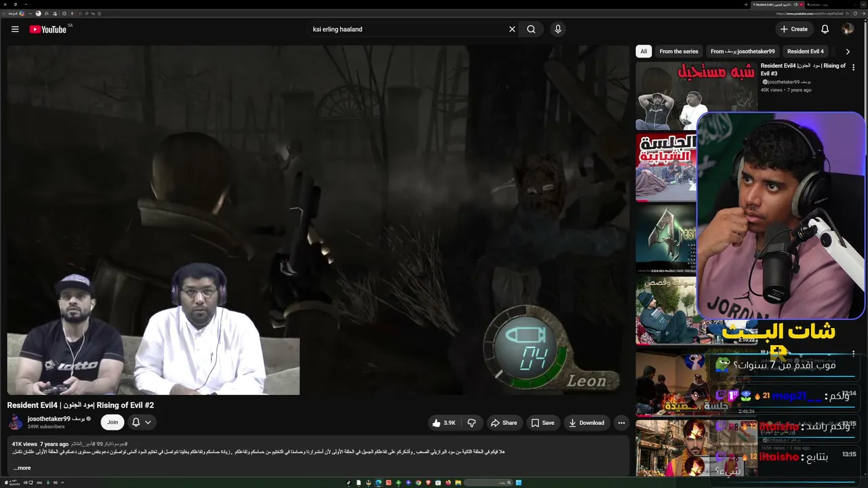Download the video
The width and height of the screenshot is (868, 488).
pyautogui.click(x=587, y=423)
